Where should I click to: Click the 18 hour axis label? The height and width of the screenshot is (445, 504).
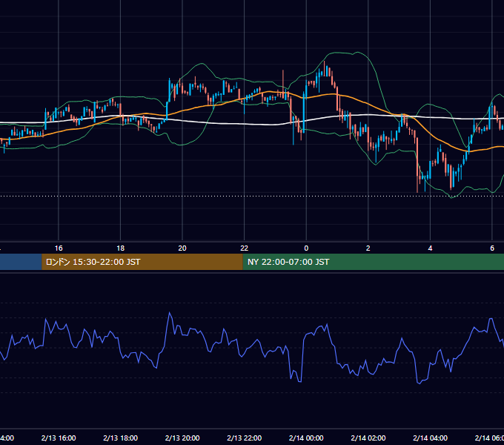pyautogui.click(x=121, y=248)
